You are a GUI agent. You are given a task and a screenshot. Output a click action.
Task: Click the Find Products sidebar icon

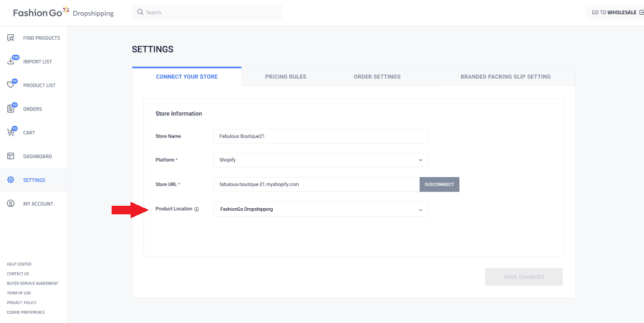10,38
